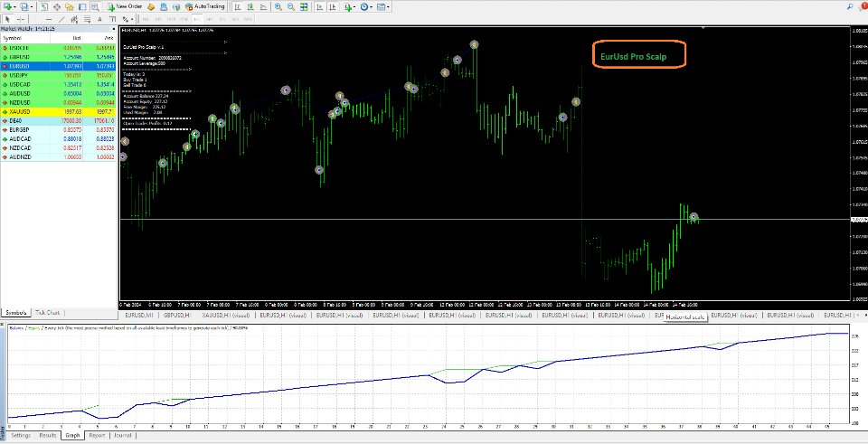This screenshot has width=868, height=444.
Task: Select the AUDNZD row in Market Watch
Action: pyautogui.click(x=58, y=157)
